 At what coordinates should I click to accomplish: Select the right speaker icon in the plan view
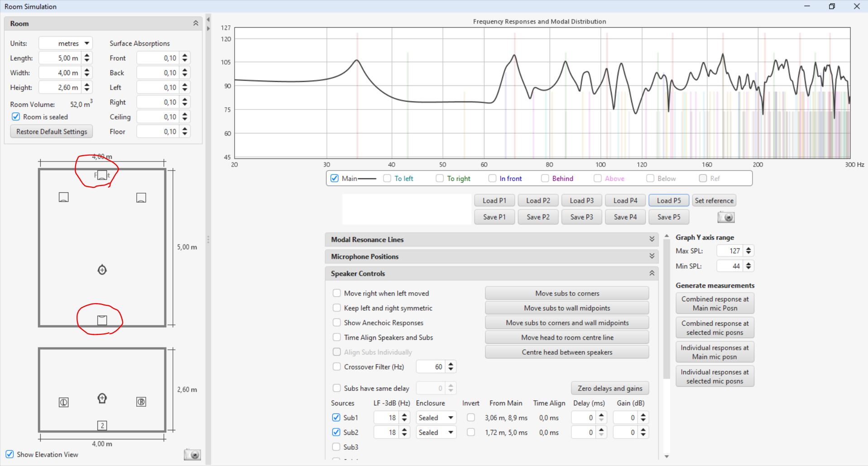[141, 197]
